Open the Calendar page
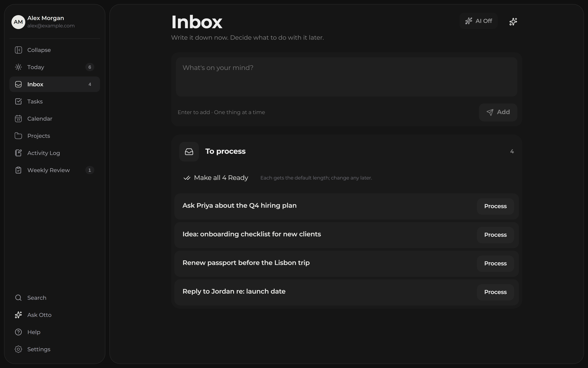Viewport: 588px width, 368px height. tap(55, 119)
